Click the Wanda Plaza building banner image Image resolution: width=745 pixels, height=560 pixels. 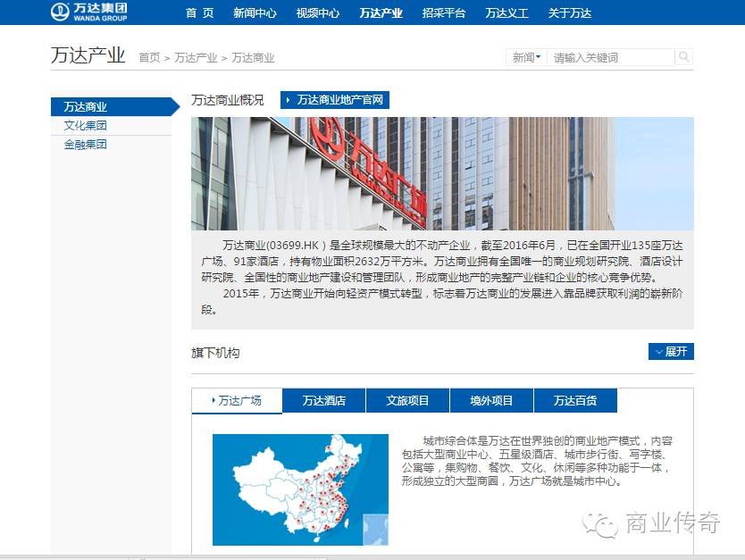442,174
